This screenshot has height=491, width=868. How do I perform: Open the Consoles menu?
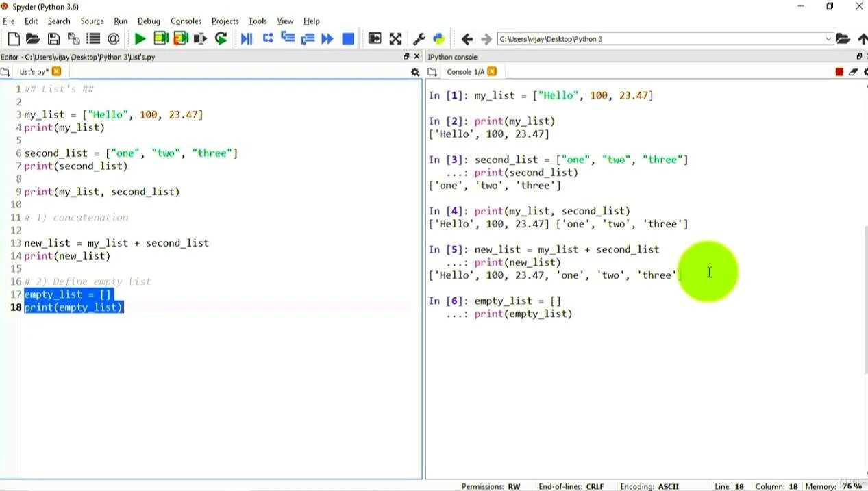(x=186, y=21)
